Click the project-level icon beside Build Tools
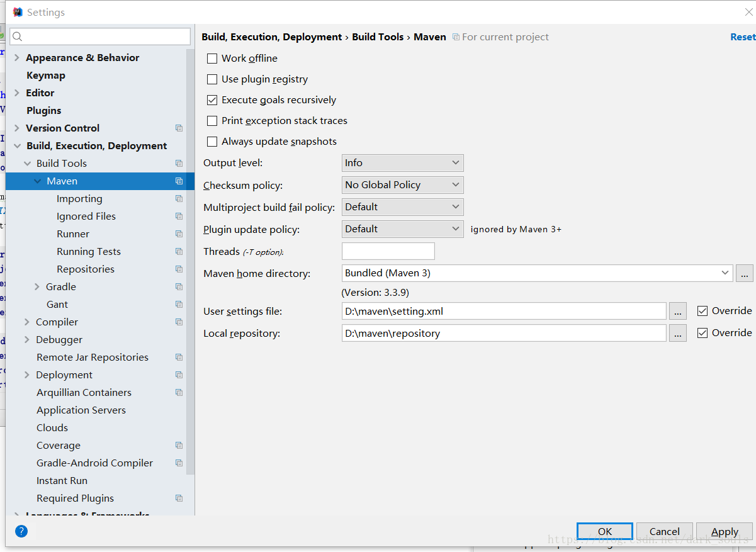The height and width of the screenshot is (552, 756). 179,163
